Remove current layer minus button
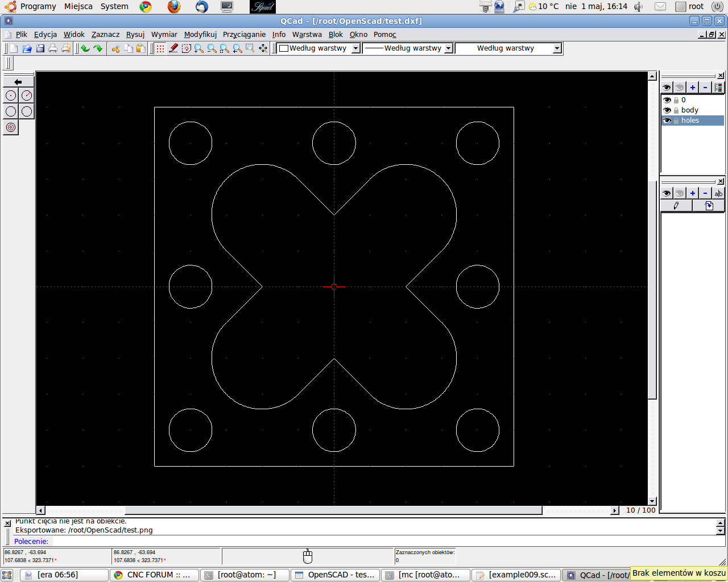This screenshot has width=728, height=582. click(706, 88)
